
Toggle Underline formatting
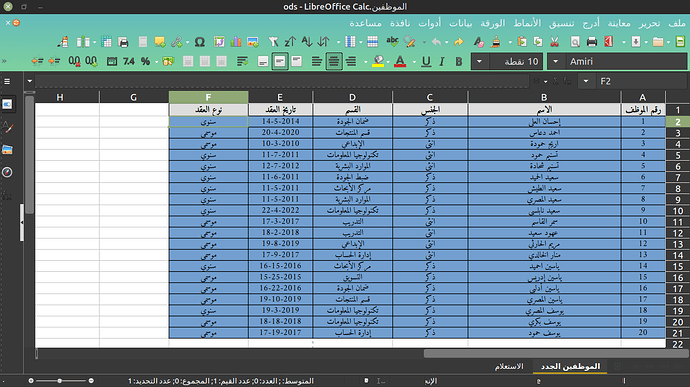[x=426, y=61]
